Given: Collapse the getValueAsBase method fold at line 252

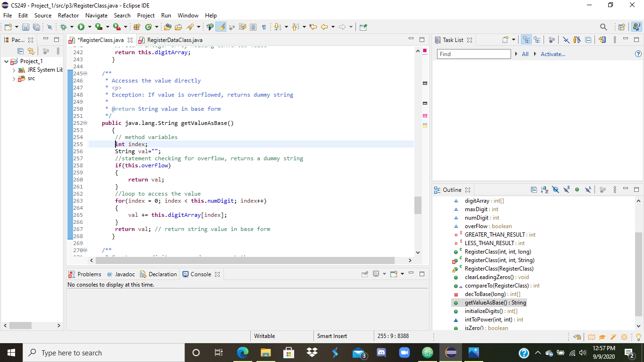Looking at the screenshot, I should [x=85, y=123].
